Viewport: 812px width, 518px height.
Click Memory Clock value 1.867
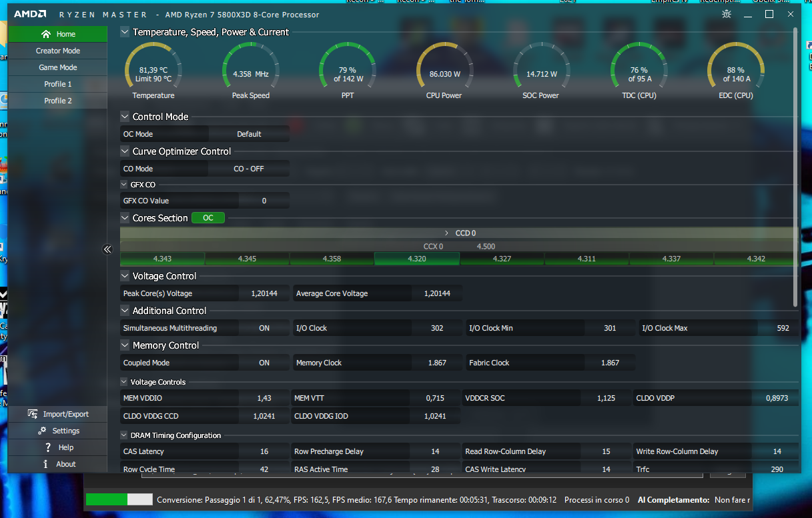tap(436, 363)
